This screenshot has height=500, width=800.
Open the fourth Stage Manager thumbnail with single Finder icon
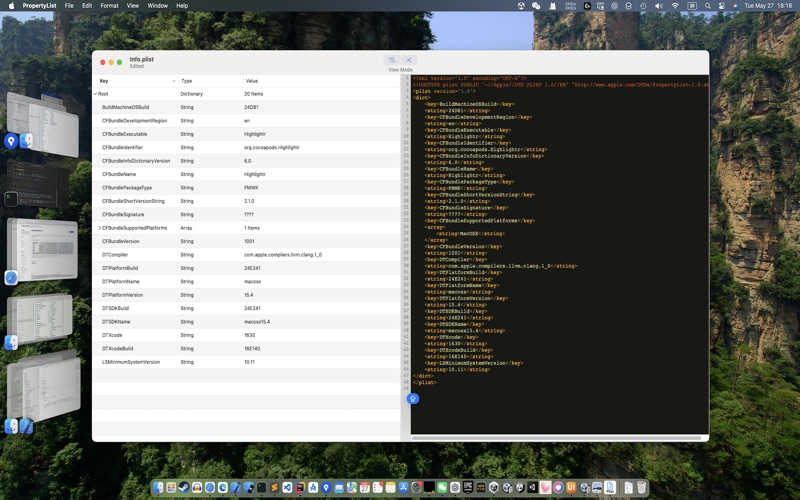[x=40, y=319]
